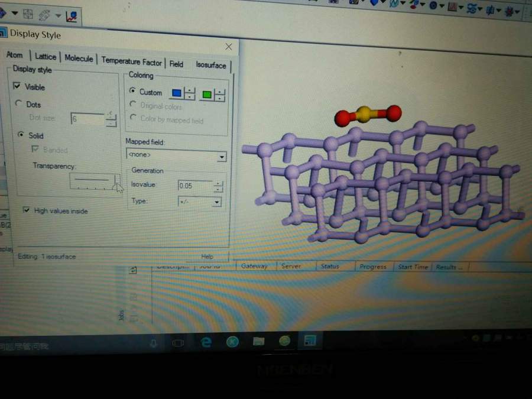Click the Transparency slider
Screen dimensions: 532x399
(95, 182)
